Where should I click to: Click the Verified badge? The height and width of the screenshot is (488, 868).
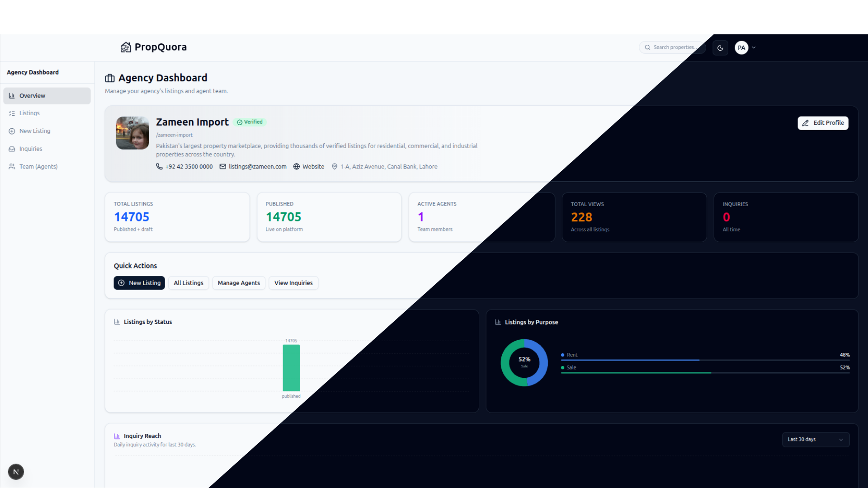[x=250, y=122]
